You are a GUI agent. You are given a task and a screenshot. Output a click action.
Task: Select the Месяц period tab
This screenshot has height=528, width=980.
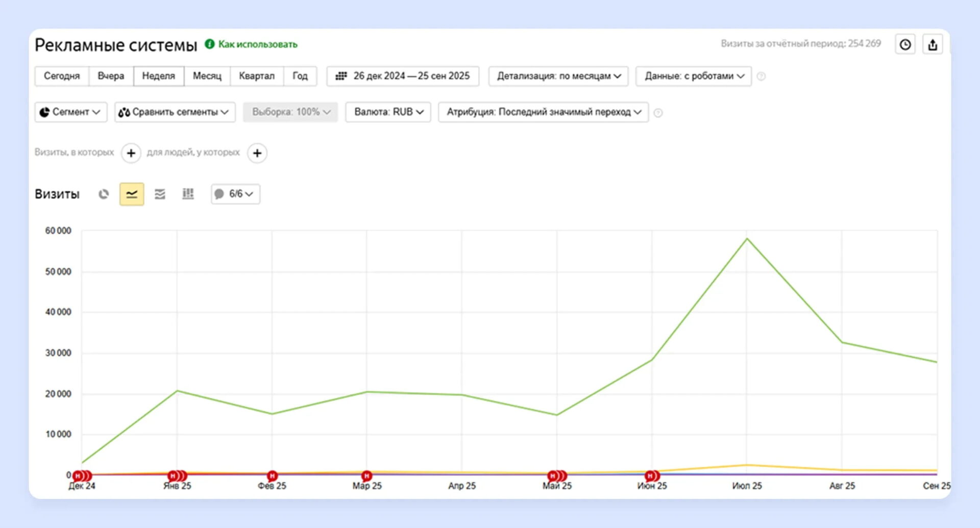click(207, 76)
